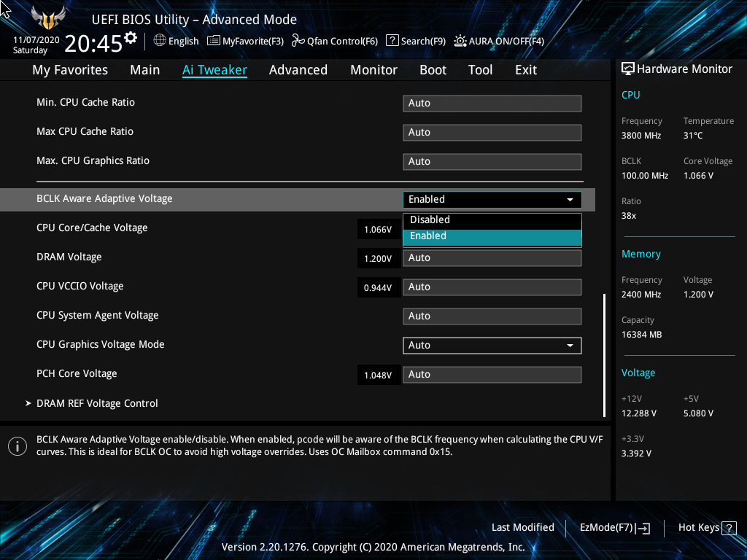Click CPU VCCIO Voltage Auto field
The height and width of the screenshot is (560, 747).
(x=492, y=287)
